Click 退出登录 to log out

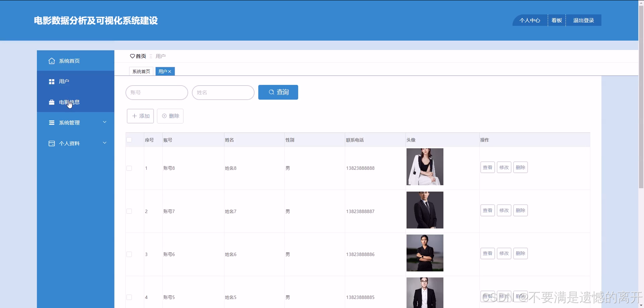click(x=584, y=20)
